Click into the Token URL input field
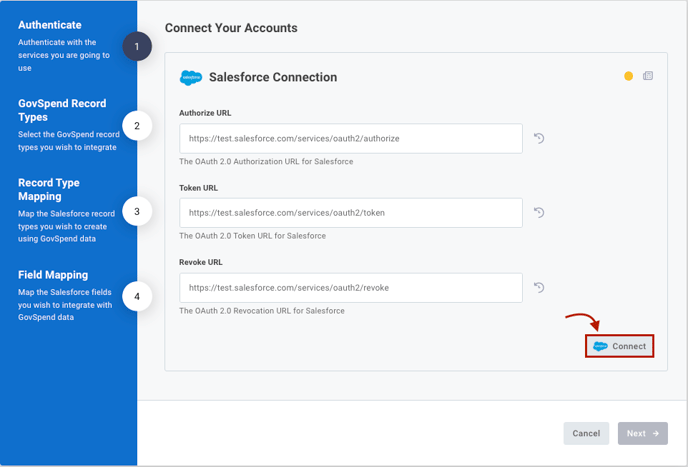Image resolution: width=688 pixels, height=467 pixels. pos(351,213)
